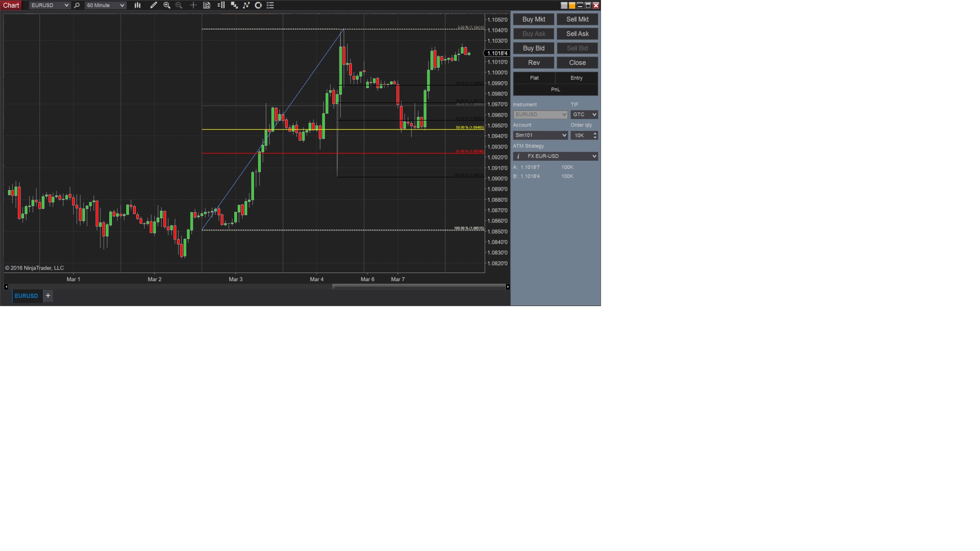Toggle the crosshair cursor icon
Viewport: 980px width, 551px height.
[193, 5]
